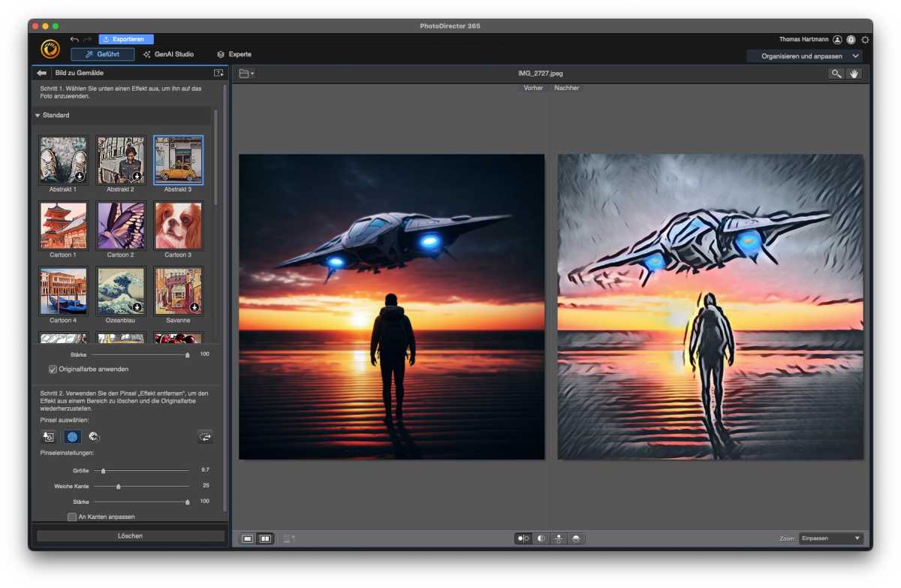Switch to the Geführt tab
901x588 pixels.
[x=103, y=54]
